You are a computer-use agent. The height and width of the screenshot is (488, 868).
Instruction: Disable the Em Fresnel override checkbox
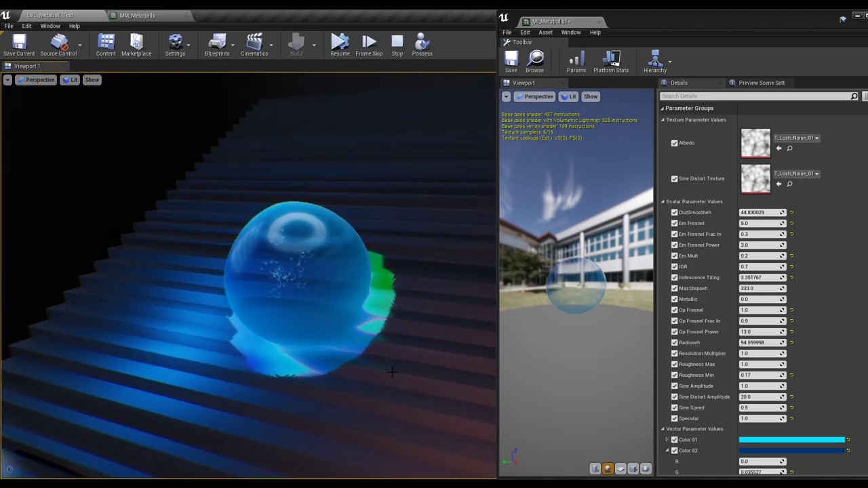[x=674, y=224]
